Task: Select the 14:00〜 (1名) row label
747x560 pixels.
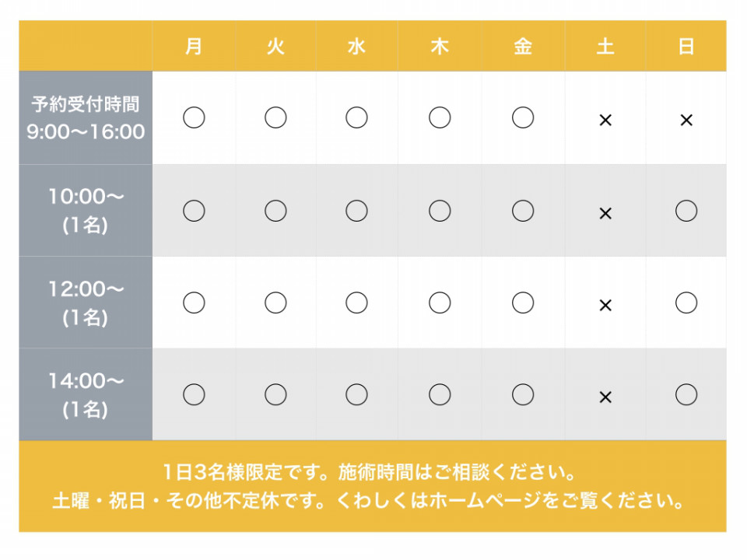Action: [86, 394]
